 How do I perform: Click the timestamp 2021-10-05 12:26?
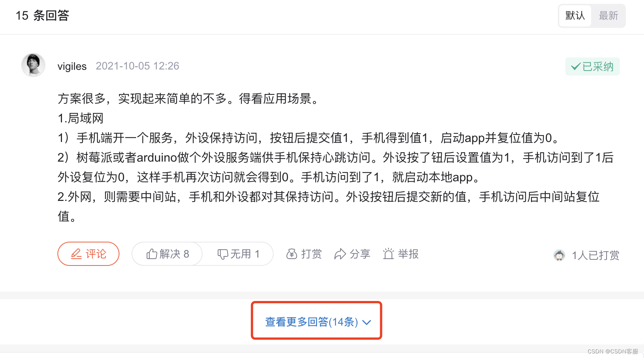pyautogui.click(x=138, y=66)
